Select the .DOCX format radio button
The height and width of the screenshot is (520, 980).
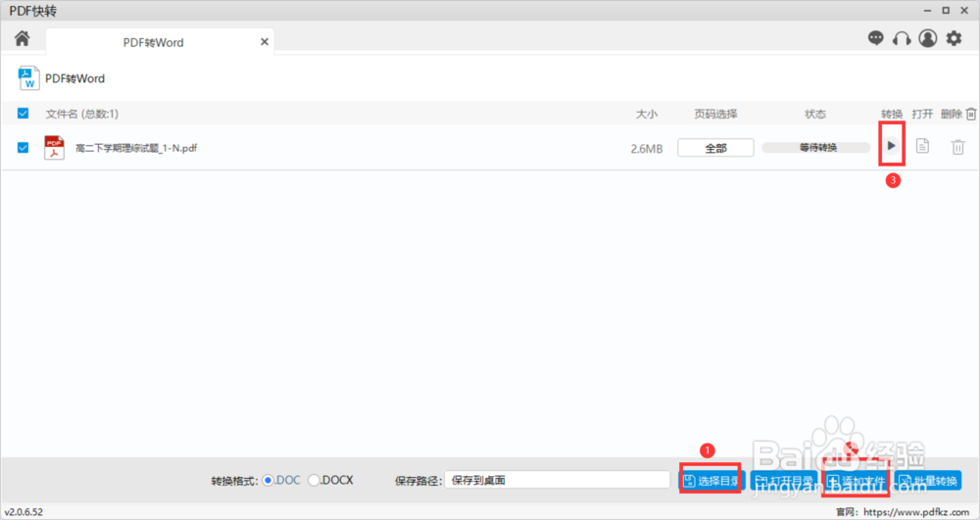(314, 480)
